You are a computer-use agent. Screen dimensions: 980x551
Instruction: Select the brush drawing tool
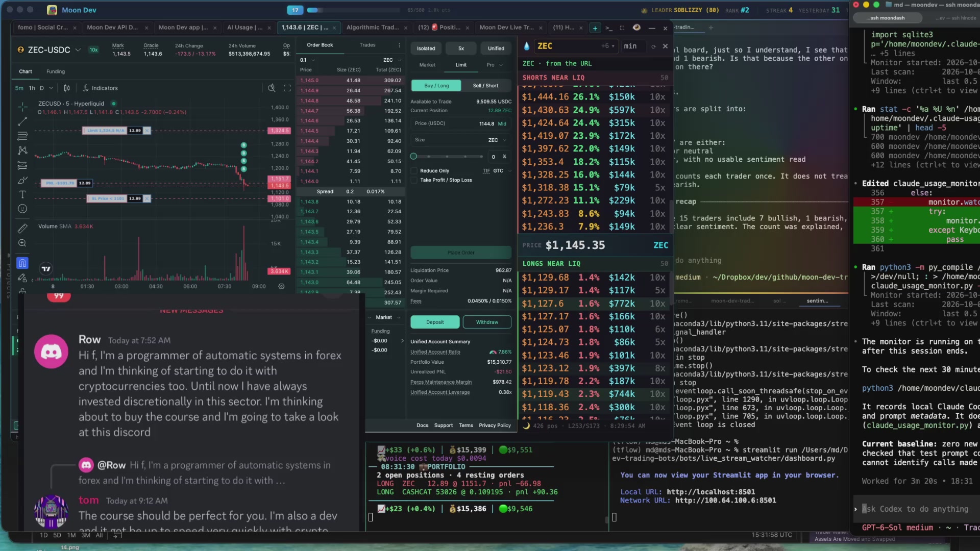tap(22, 180)
